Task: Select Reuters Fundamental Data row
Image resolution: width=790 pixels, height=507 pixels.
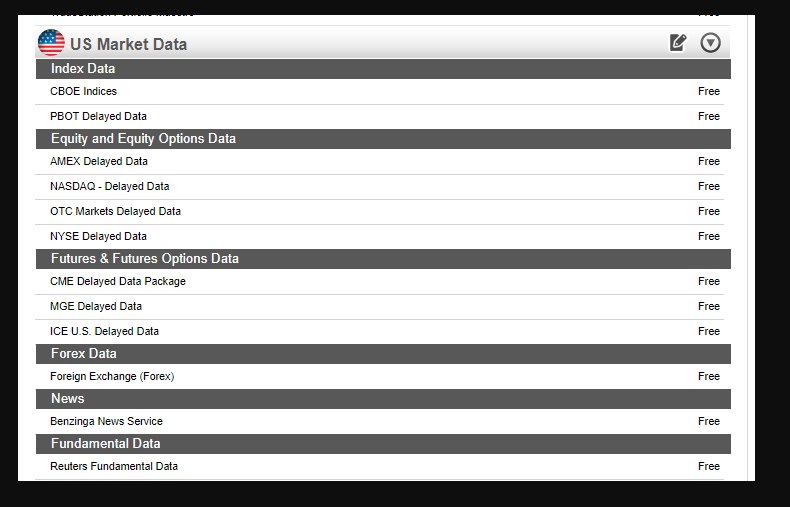Action: tap(380, 467)
